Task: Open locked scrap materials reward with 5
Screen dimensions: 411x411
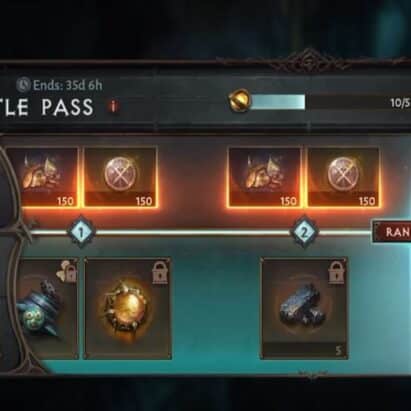Action: [304, 308]
